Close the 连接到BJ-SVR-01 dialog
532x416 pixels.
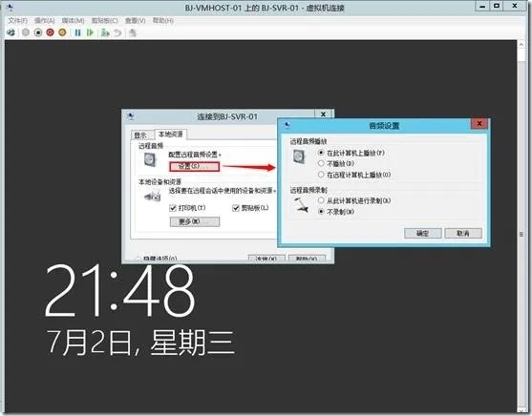tap(324, 114)
